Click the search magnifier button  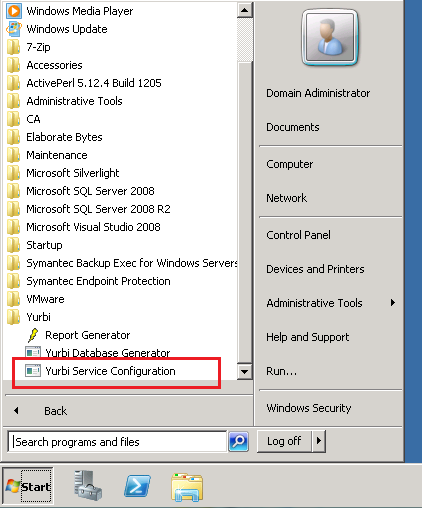point(239,441)
